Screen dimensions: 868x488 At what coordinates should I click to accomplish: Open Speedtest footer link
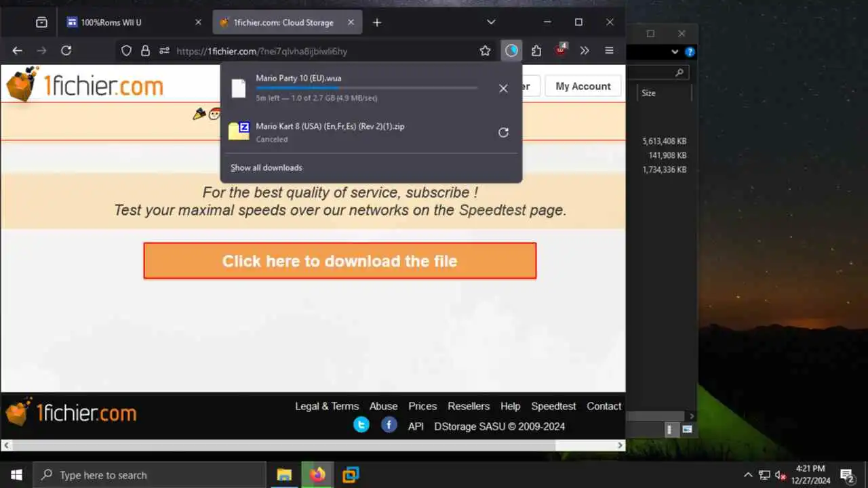[553, 406]
